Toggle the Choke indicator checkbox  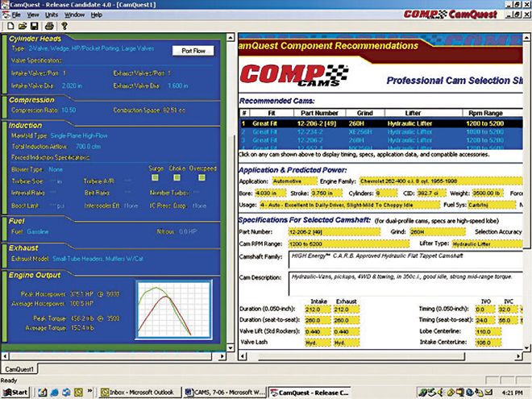tap(177, 177)
